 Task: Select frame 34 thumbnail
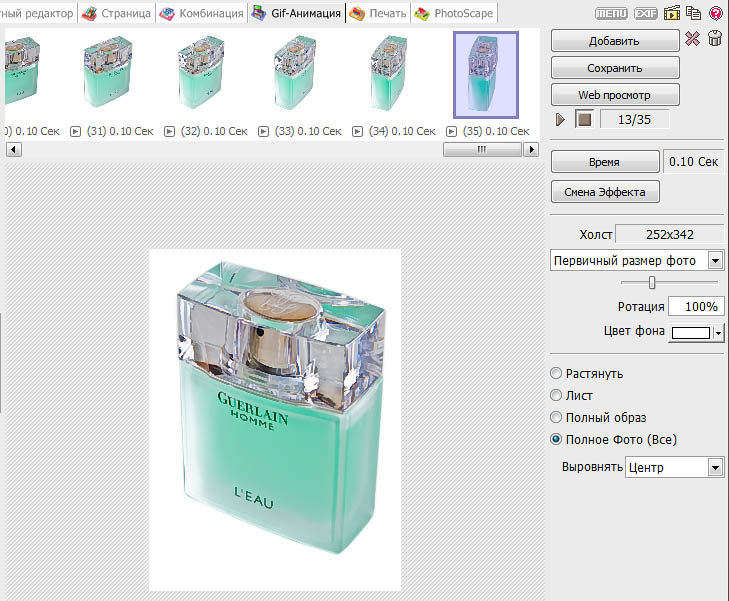pos(388,73)
